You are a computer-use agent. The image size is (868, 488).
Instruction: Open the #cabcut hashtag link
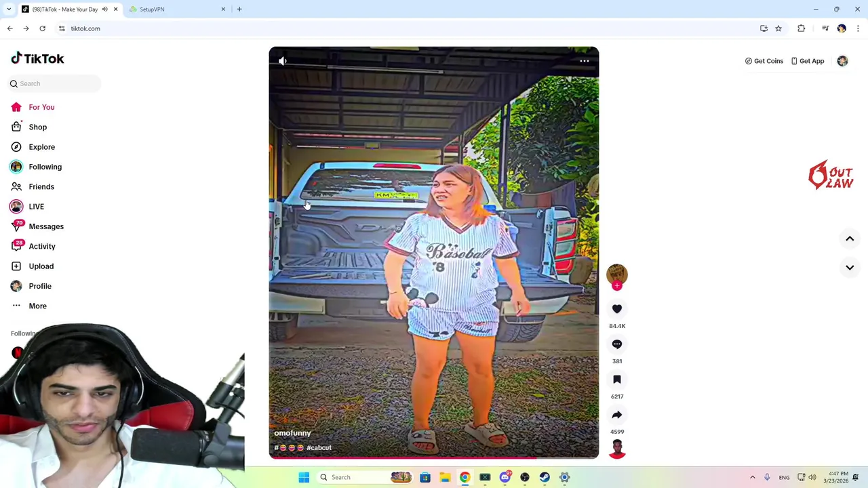(319, 448)
